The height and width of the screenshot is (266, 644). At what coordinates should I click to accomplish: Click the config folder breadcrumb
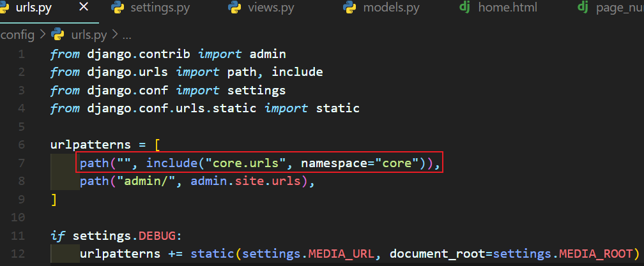click(17, 35)
